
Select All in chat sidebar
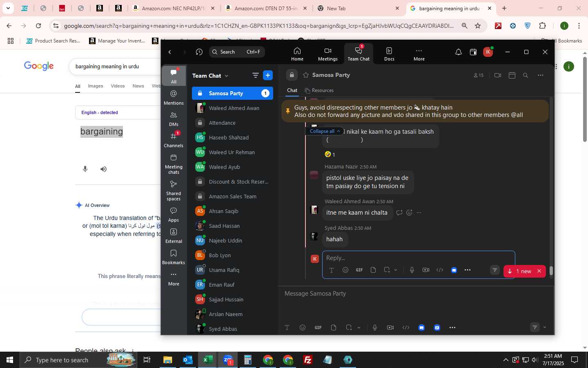(174, 76)
